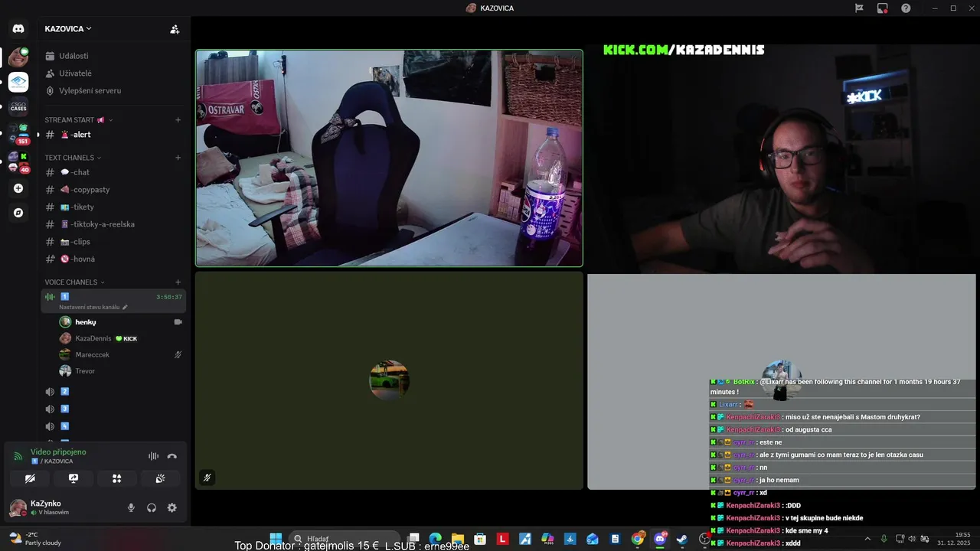980x551 pixels.
Task: Create channel in TEXT CHANELS category
Action: pos(178,158)
